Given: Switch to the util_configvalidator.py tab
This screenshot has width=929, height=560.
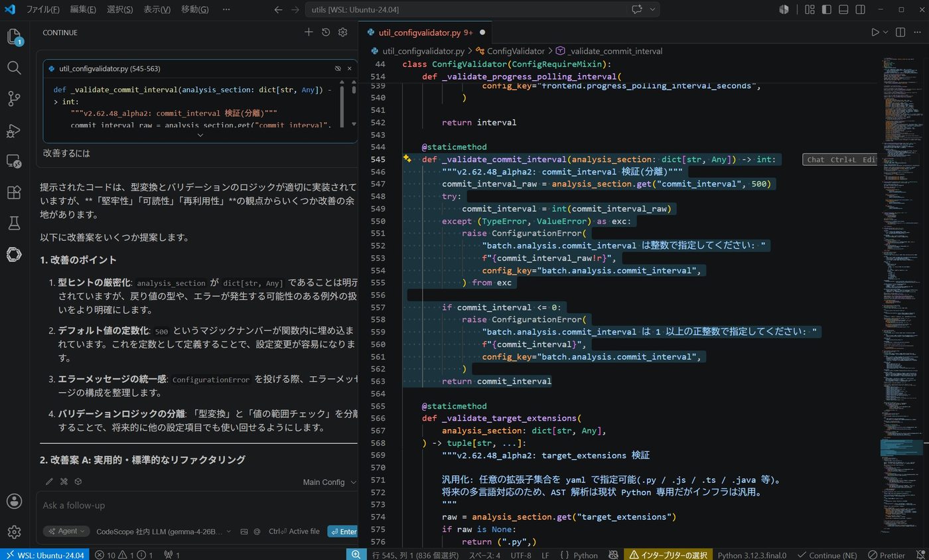Looking at the screenshot, I should pyautogui.click(x=425, y=32).
